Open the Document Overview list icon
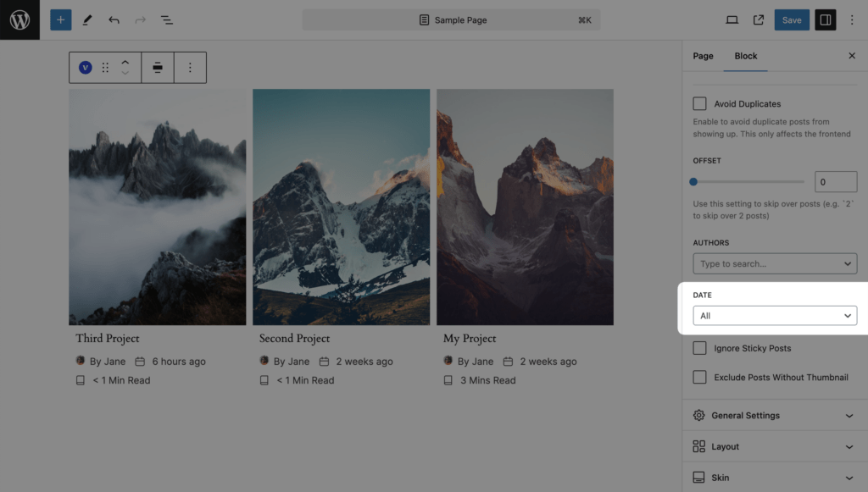Viewport: 868px width, 492px height. point(167,19)
